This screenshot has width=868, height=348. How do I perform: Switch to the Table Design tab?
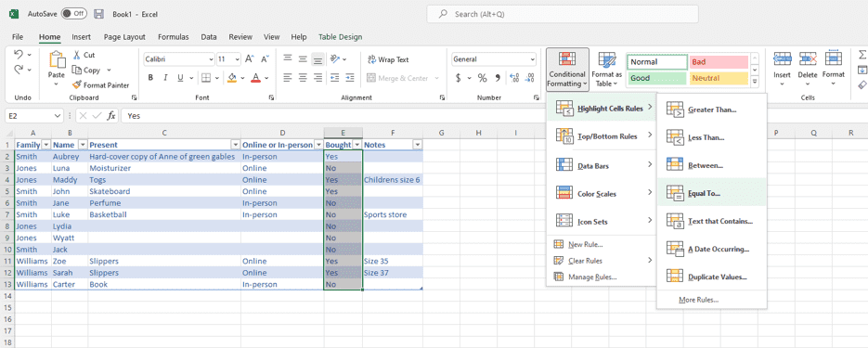pos(341,37)
